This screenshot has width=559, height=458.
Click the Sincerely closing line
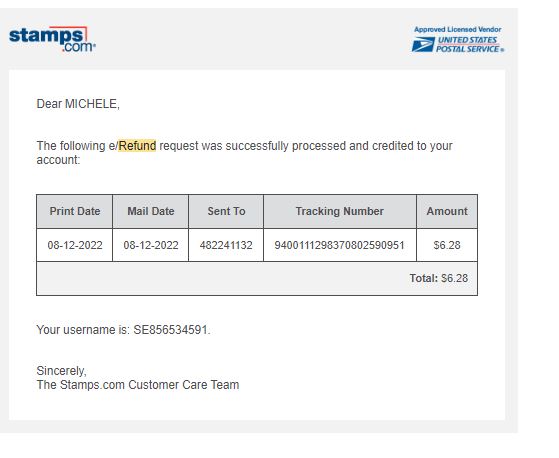pos(61,371)
